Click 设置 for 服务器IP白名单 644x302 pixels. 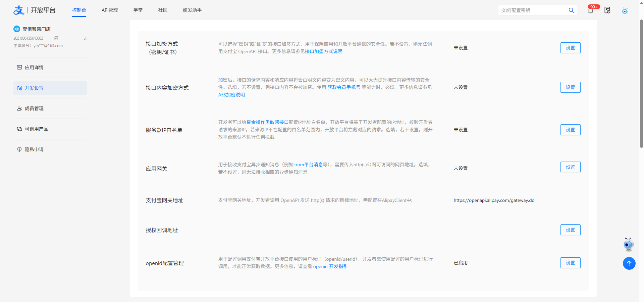click(x=570, y=130)
